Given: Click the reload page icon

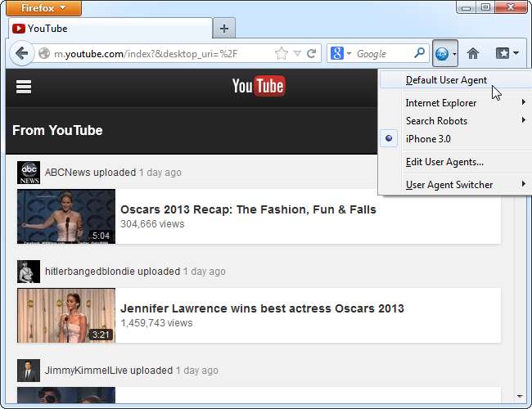Looking at the screenshot, I should (x=312, y=54).
